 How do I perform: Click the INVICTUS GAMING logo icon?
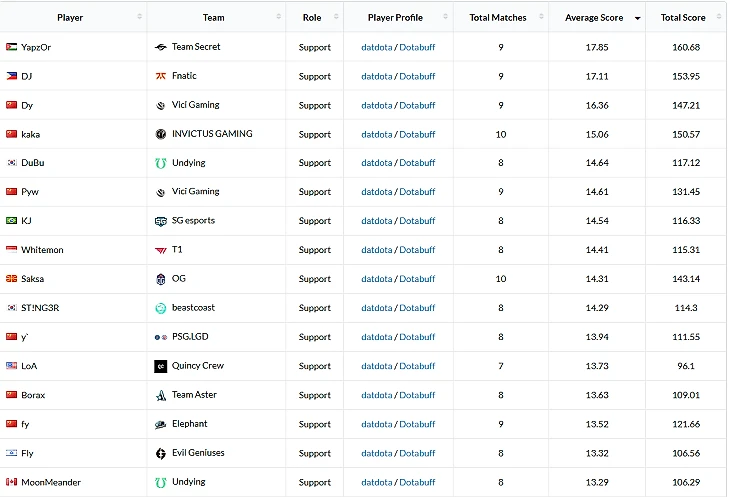(161, 134)
